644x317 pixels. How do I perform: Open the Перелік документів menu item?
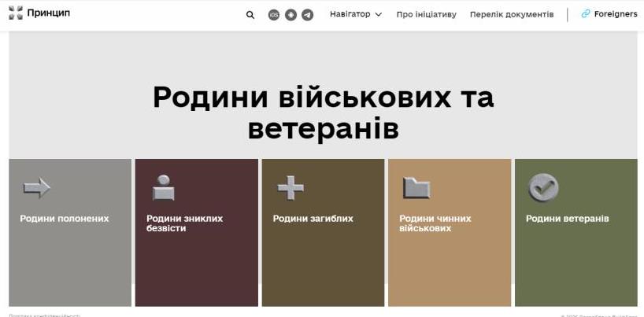pos(511,14)
